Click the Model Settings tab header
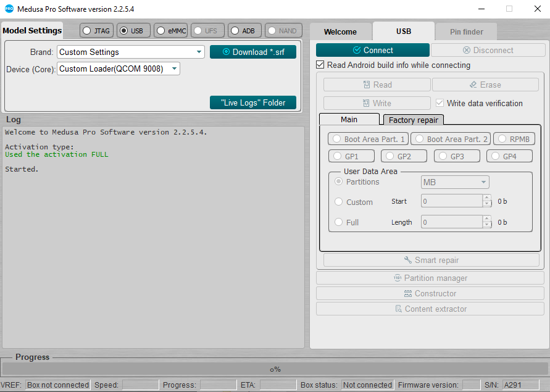This screenshot has height=392, width=550. point(32,30)
